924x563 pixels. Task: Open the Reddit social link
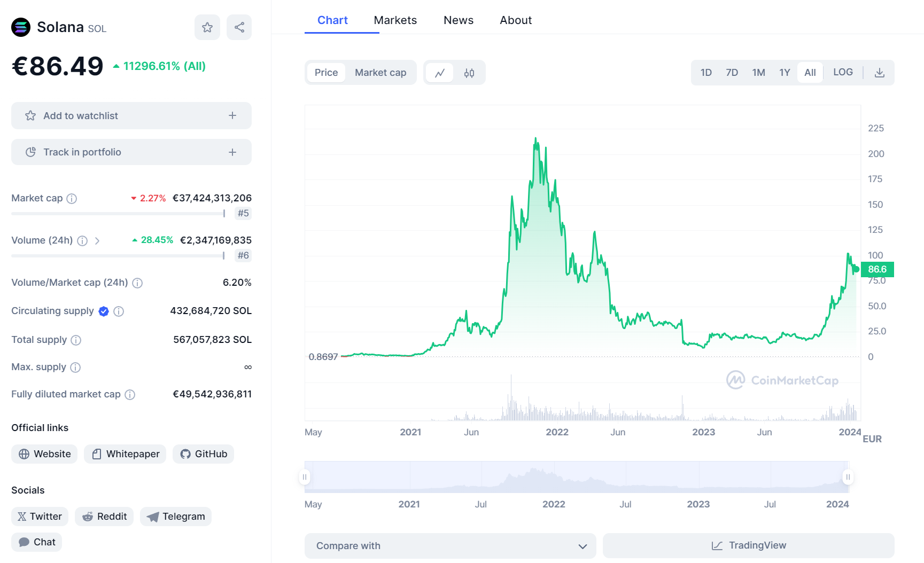(x=104, y=517)
